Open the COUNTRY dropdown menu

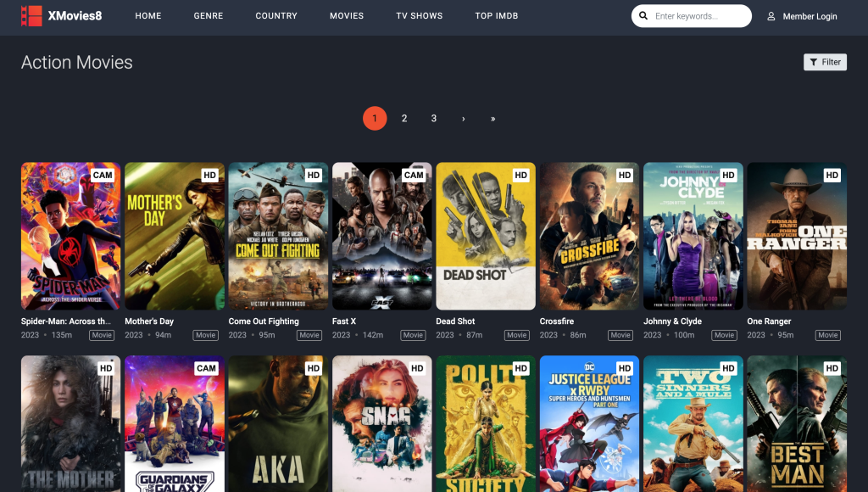(x=276, y=15)
